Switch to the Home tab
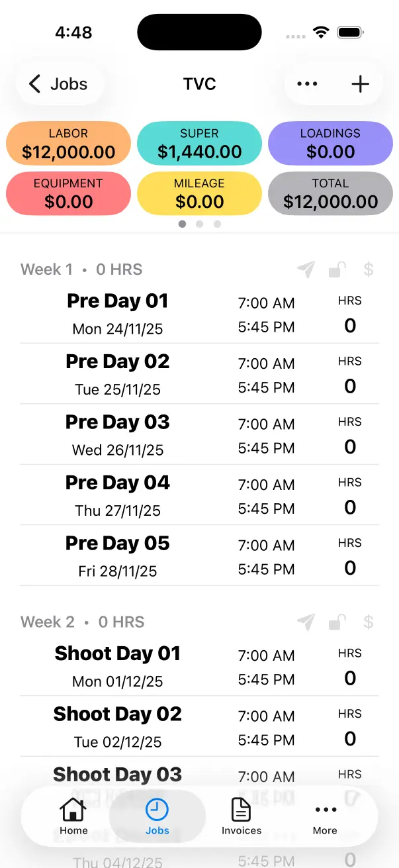The height and width of the screenshot is (868, 399). pyautogui.click(x=73, y=817)
